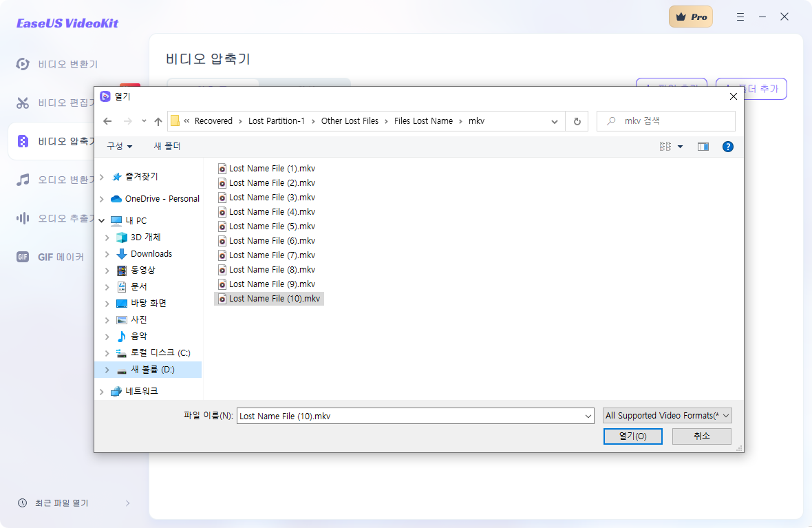812x528 pixels.
Task: Go up one folder level
Action: pos(158,120)
